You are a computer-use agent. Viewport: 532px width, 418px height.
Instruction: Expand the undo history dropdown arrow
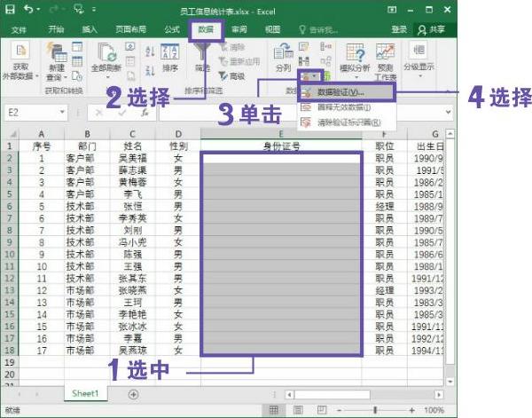[38, 10]
